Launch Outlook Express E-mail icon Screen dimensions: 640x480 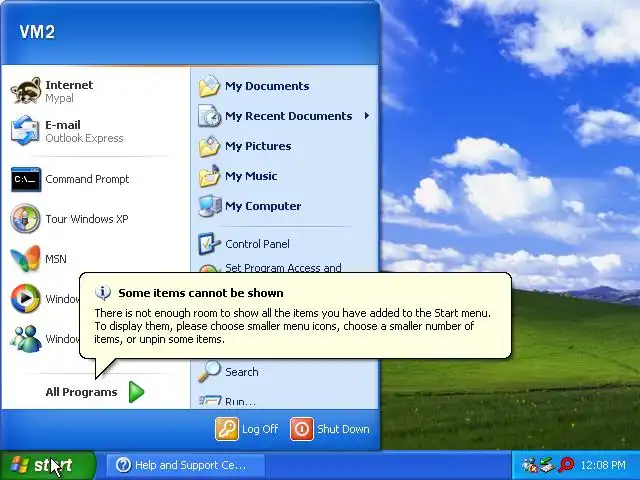(26, 131)
